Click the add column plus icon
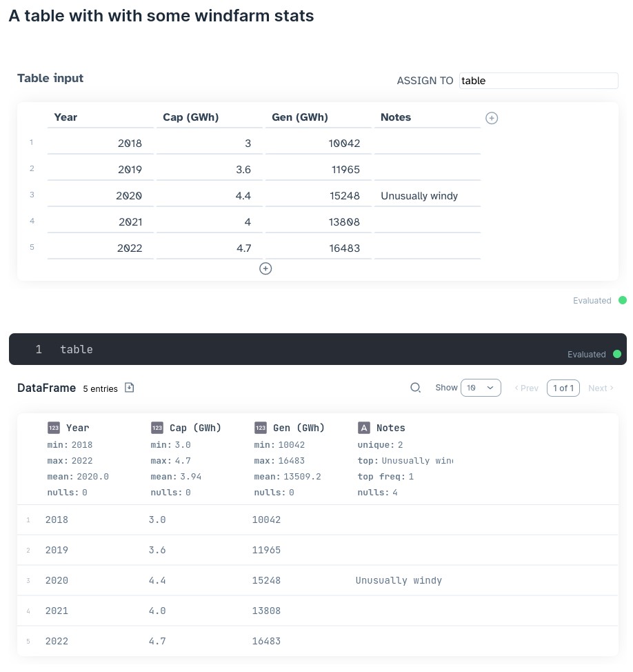 (492, 118)
